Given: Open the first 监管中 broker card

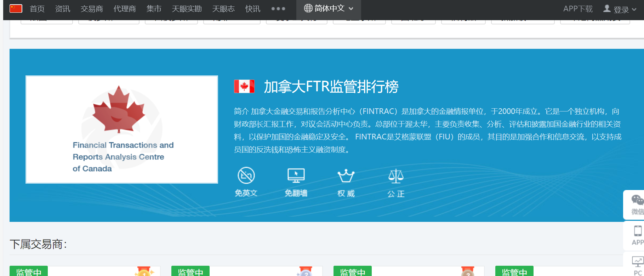Looking at the screenshot, I should tap(85, 271).
